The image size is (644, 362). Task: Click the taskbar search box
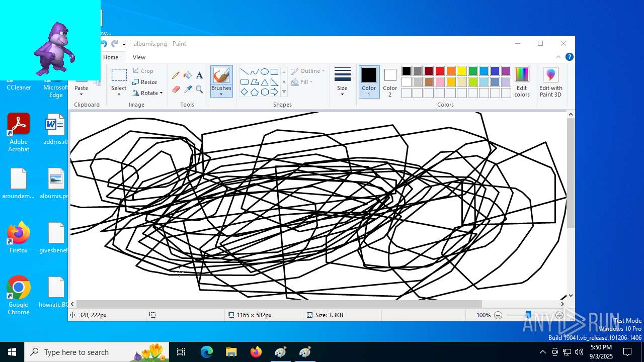[x=97, y=352]
